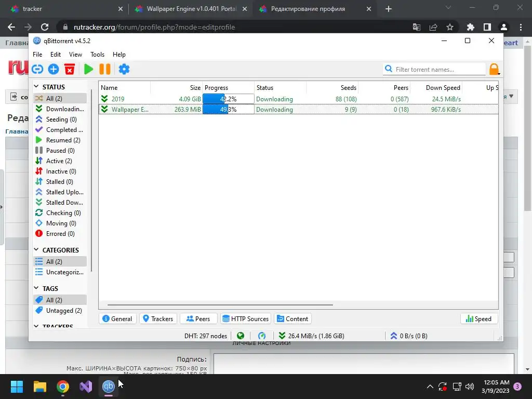Select the Inactive (0) filter

pos(60,171)
